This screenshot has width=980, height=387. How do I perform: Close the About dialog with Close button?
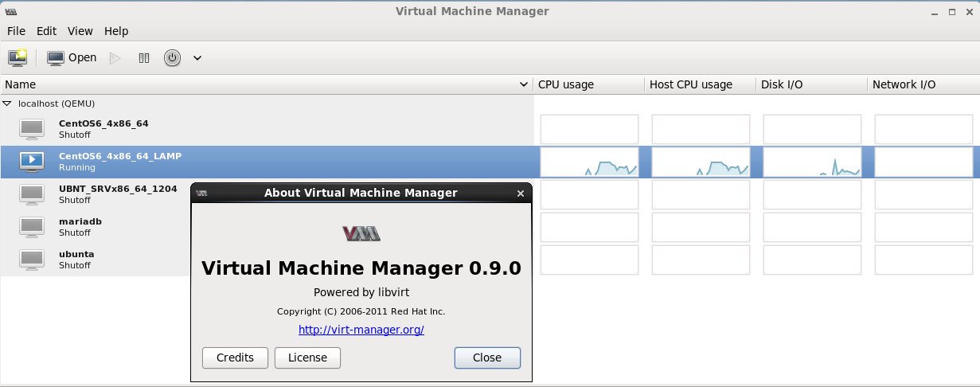487,358
